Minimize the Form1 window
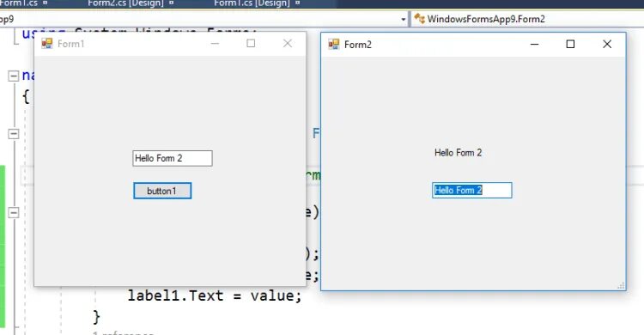This screenshot has height=335, width=644. (x=215, y=43)
